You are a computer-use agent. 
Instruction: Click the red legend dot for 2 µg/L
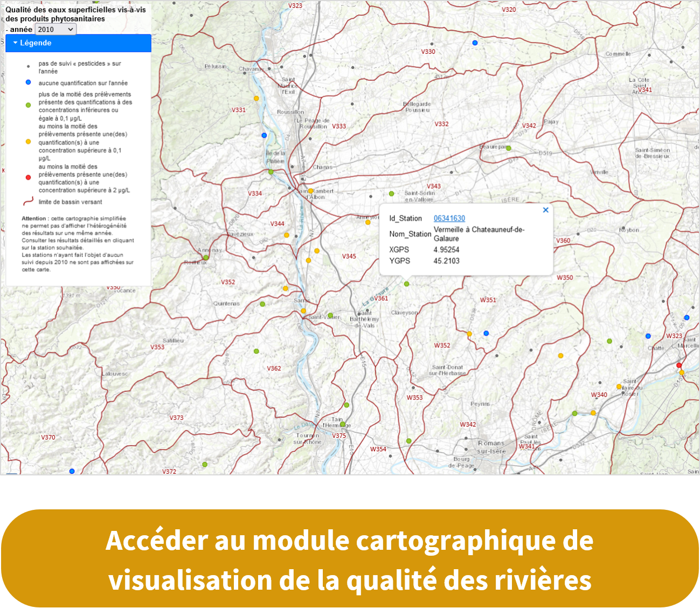(29, 177)
